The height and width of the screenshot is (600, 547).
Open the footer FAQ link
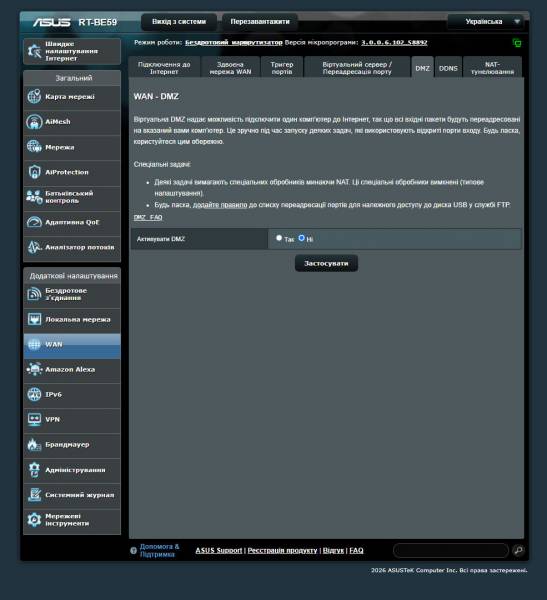(x=356, y=550)
